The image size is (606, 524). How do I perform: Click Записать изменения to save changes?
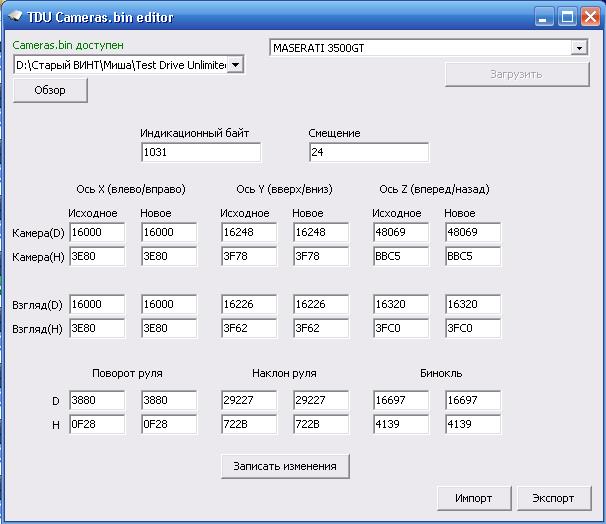[x=285, y=466]
